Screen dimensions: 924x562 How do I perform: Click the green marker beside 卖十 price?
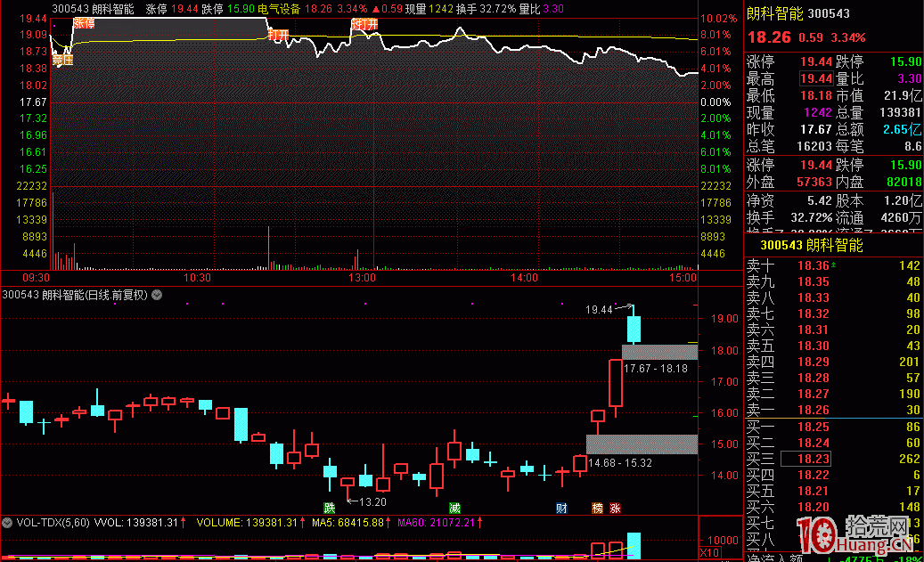click(x=833, y=265)
